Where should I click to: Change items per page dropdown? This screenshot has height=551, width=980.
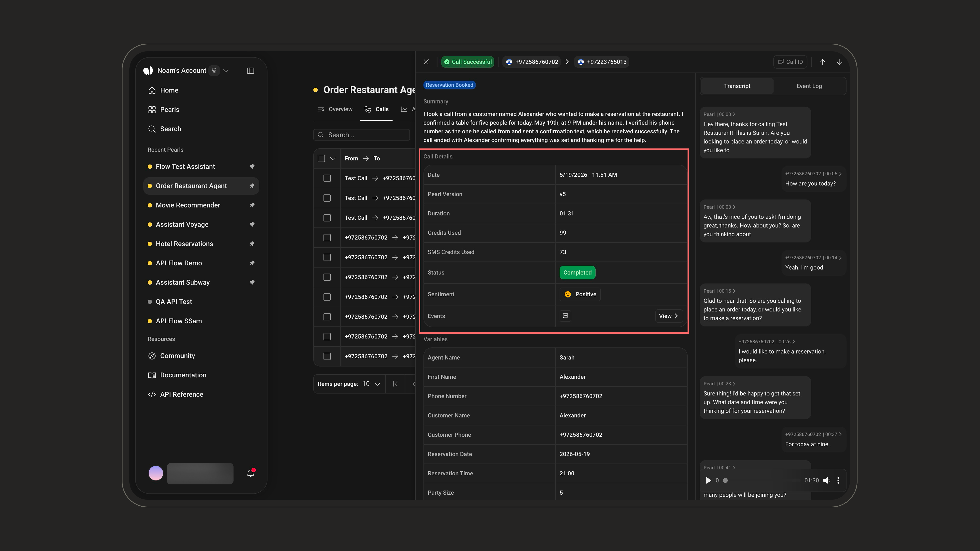(x=371, y=384)
